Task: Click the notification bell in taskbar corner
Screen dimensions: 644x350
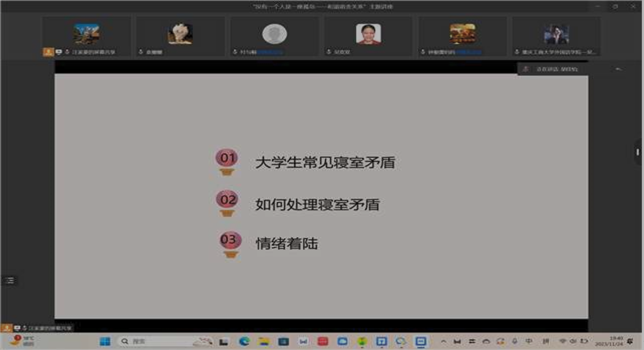Action: 630,341
